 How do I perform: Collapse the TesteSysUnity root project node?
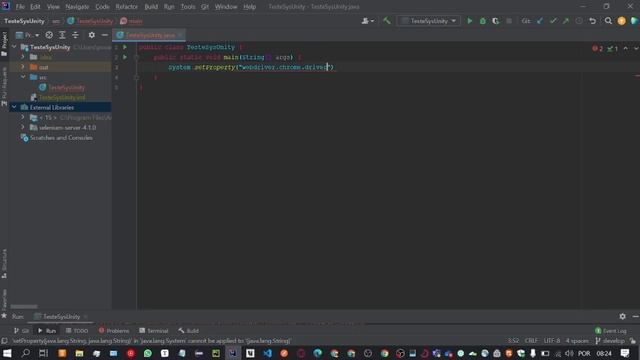(14, 47)
